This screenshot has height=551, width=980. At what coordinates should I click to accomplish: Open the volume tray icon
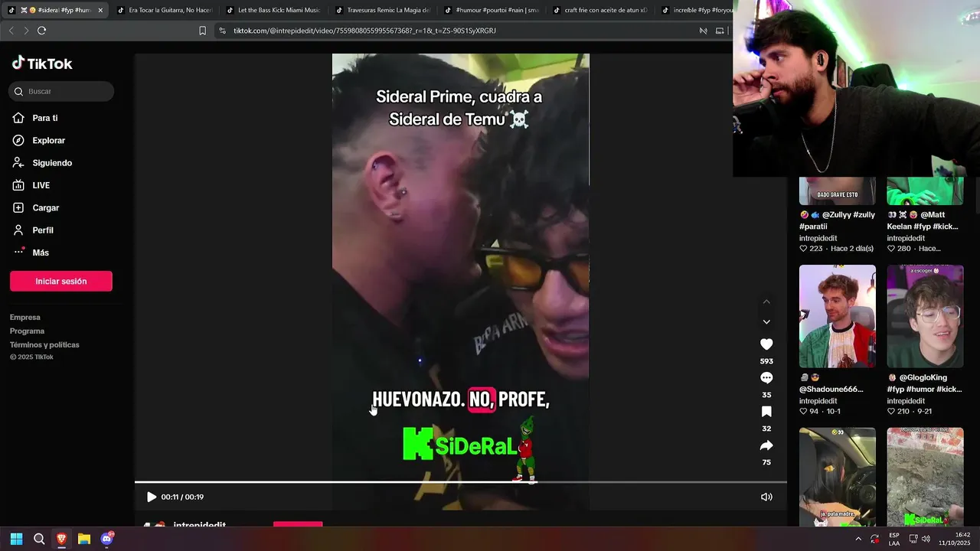click(x=926, y=539)
